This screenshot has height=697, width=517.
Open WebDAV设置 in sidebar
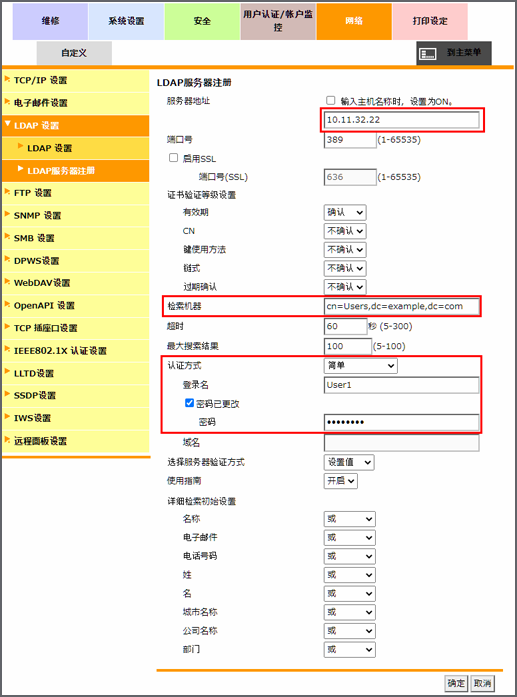pos(76,283)
